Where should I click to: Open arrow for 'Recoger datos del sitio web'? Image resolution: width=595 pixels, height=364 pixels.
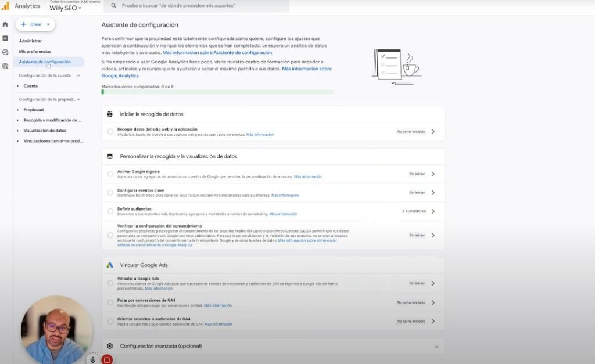tap(433, 132)
